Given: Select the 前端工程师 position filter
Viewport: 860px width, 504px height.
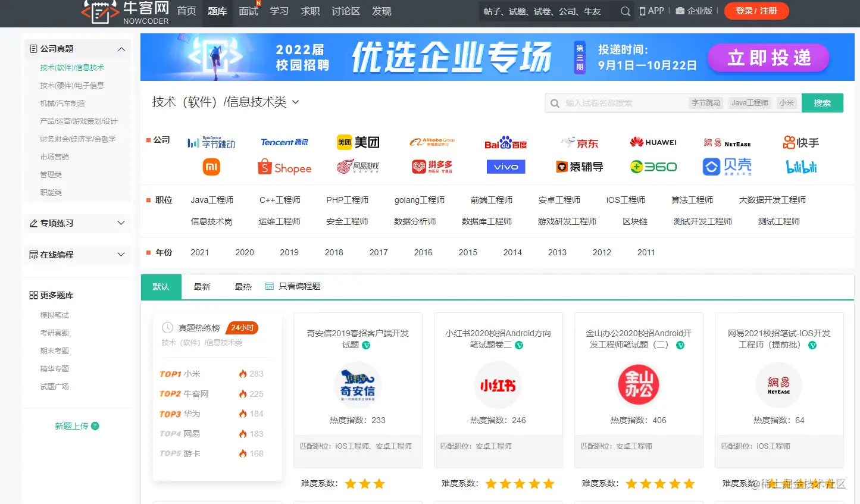Looking at the screenshot, I should click(x=492, y=200).
